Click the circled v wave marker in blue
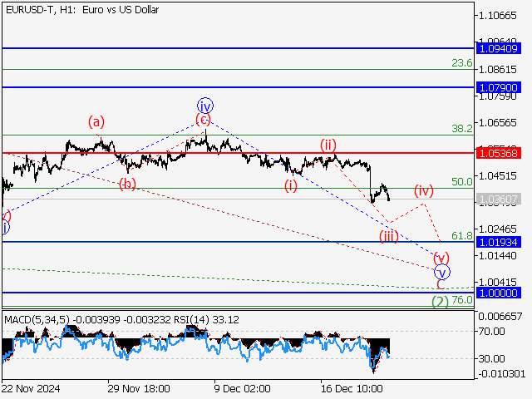 click(442, 272)
